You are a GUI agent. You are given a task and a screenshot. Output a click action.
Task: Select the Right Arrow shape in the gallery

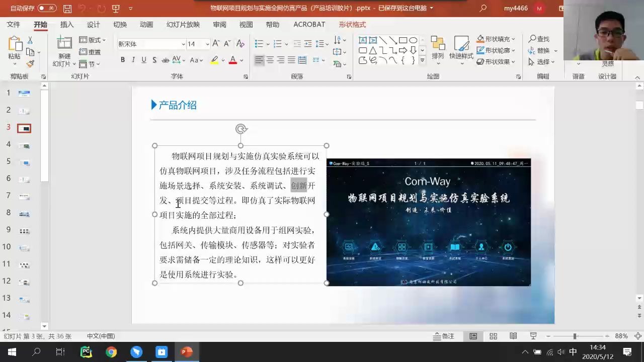coord(403,50)
